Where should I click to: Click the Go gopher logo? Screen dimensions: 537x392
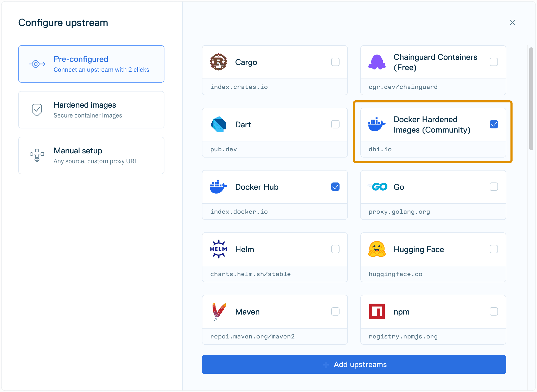click(x=377, y=187)
